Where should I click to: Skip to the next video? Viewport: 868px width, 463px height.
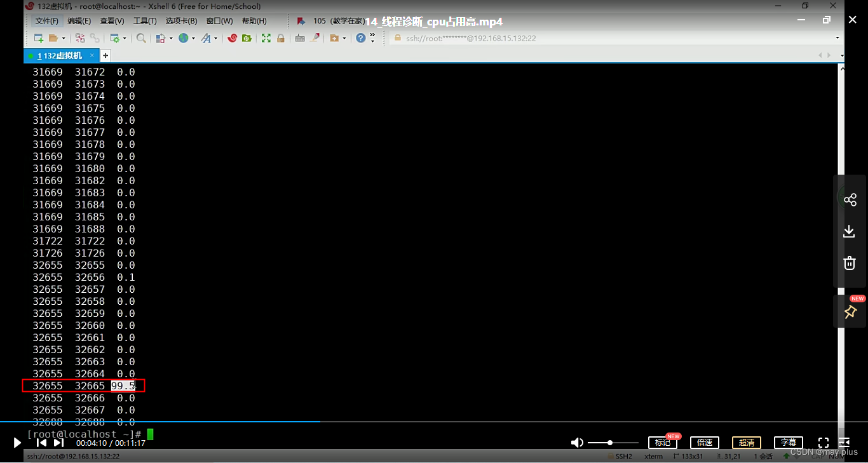(58, 443)
